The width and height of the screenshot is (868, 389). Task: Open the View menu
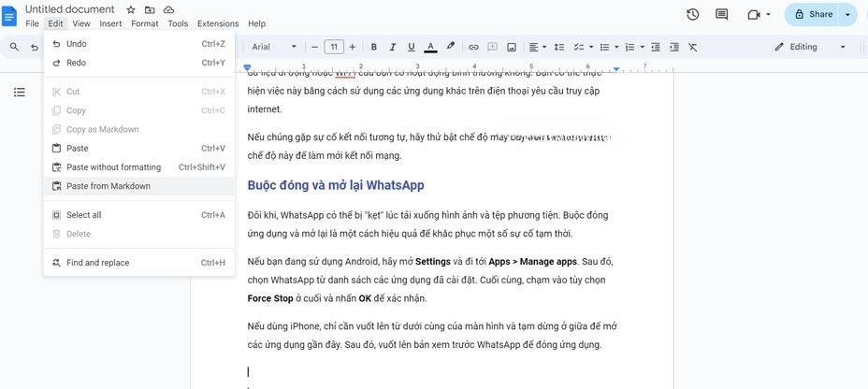[81, 23]
